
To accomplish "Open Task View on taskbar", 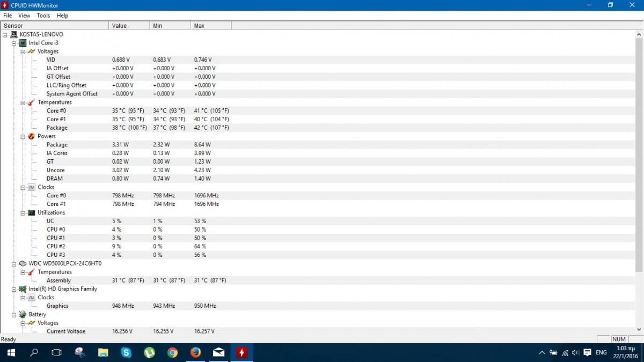I will [56, 352].
